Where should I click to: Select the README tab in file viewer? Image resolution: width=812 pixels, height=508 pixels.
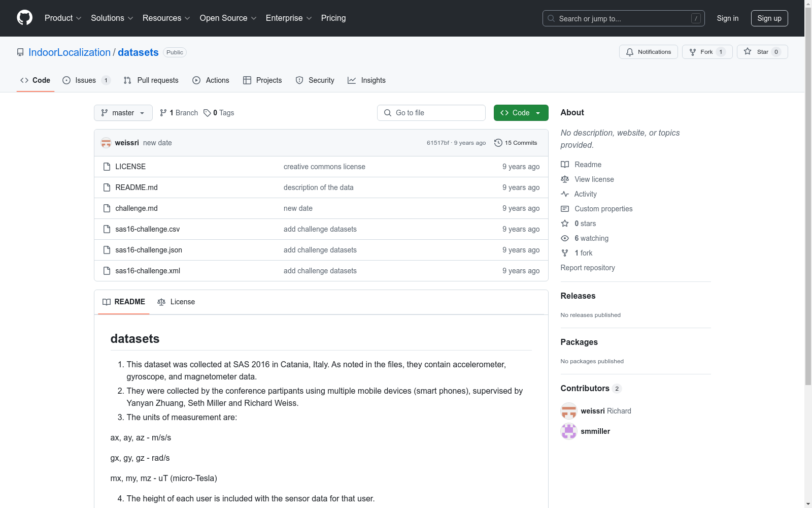(124, 302)
